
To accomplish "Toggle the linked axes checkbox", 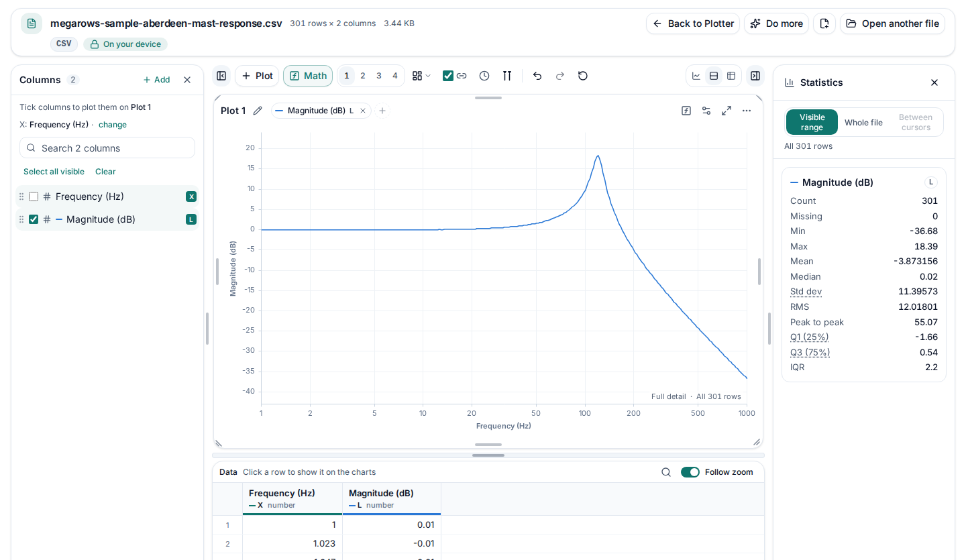I will [x=448, y=76].
